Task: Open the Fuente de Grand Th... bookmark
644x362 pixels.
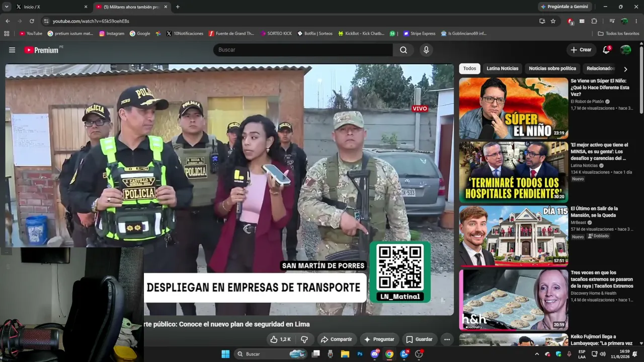Action: pos(231,34)
